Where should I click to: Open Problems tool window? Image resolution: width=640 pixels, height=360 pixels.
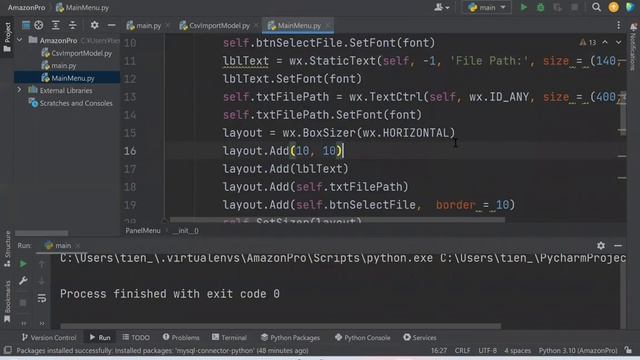click(181, 338)
